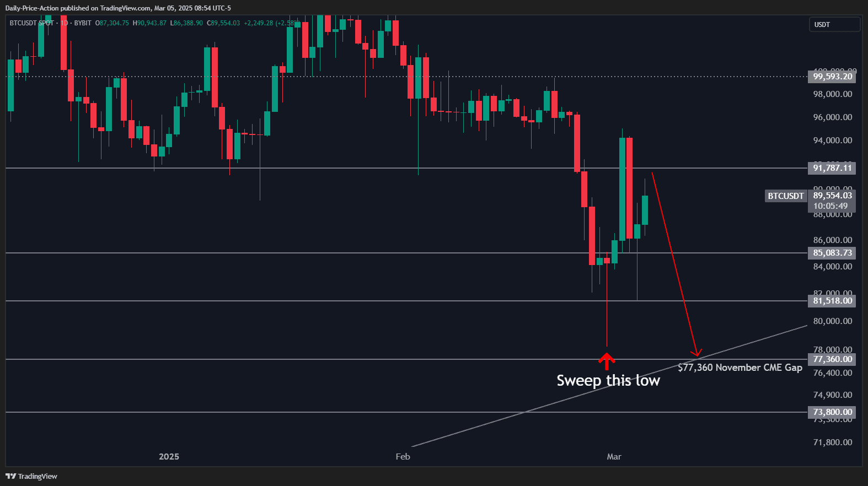This screenshot has width=868, height=486.
Task: Click the 99,593.20 price label
Action: [x=832, y=77]
